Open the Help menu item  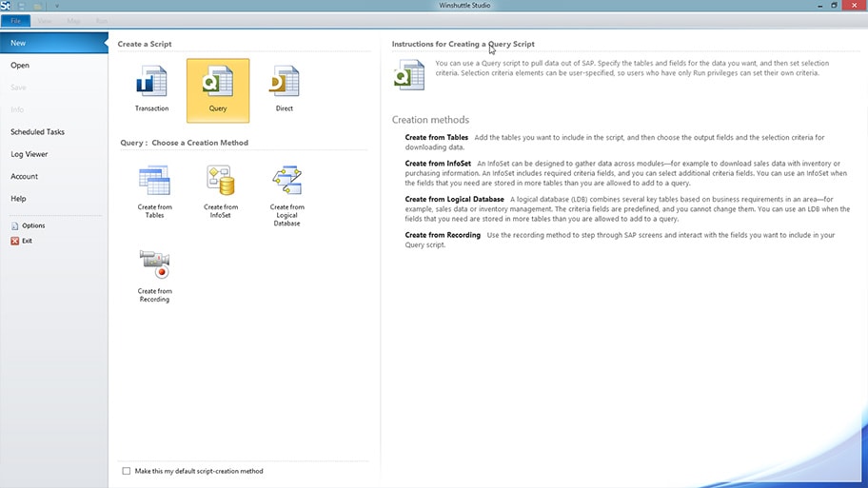[x=18, y=199]
